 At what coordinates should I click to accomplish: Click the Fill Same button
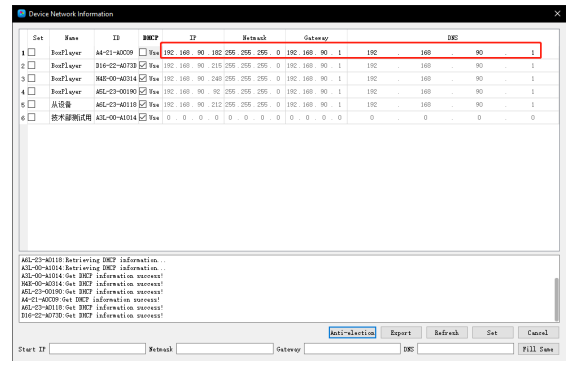click(538, 349)
